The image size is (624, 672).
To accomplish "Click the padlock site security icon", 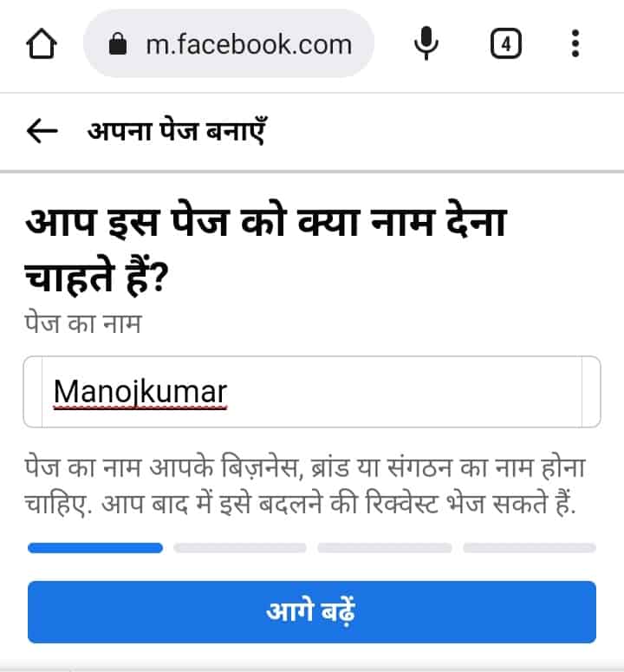I will [x=118, y=44].
